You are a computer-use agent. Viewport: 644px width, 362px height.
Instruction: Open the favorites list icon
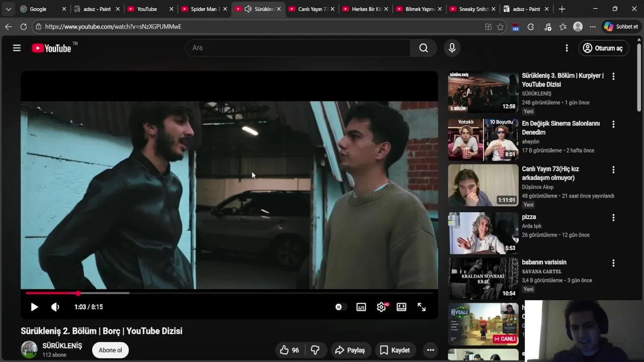tap(563, 27)
